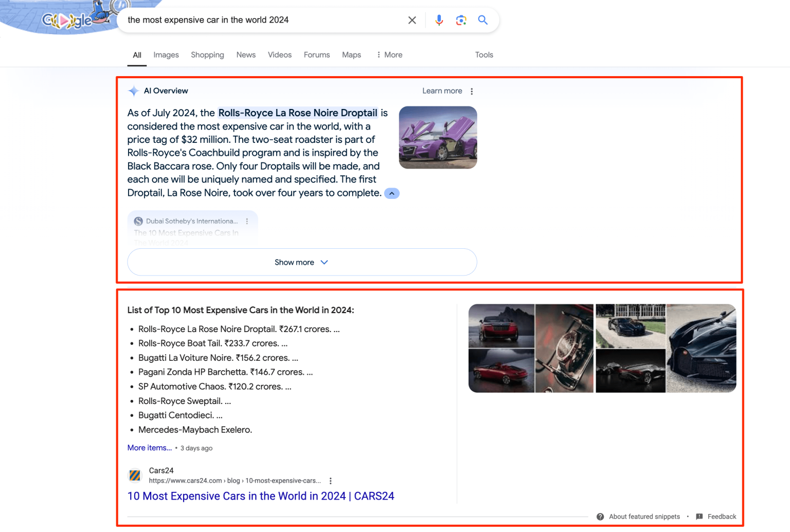Switch to the Images tab

click(x=166, y=54)
